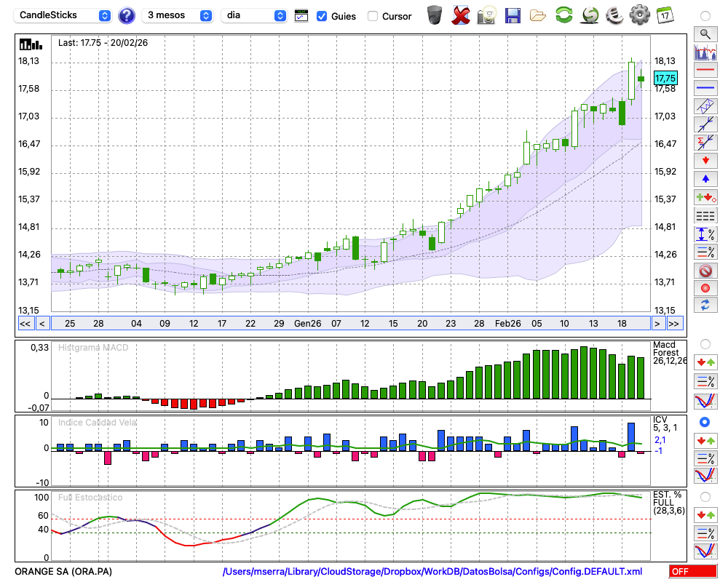Uncheck the Guies checkbox
The width and height of the screenshot is (728, 582).
point(322,16)
